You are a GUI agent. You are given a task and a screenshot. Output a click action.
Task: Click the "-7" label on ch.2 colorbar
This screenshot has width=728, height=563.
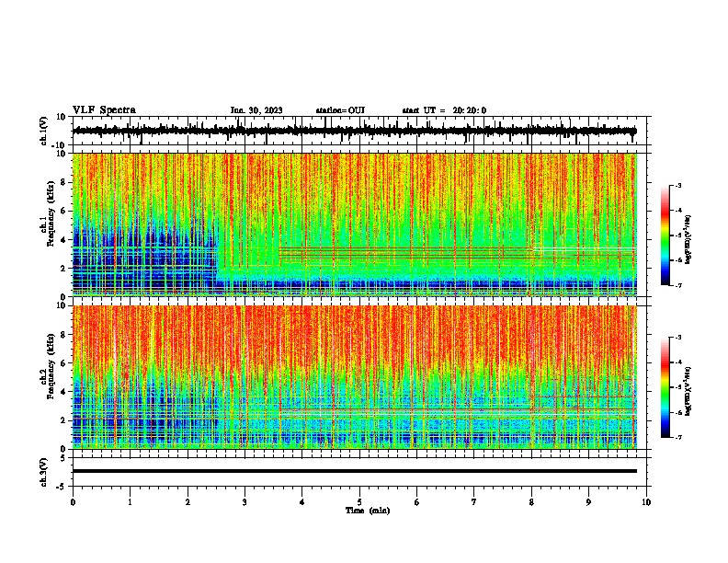click(677, 437)
